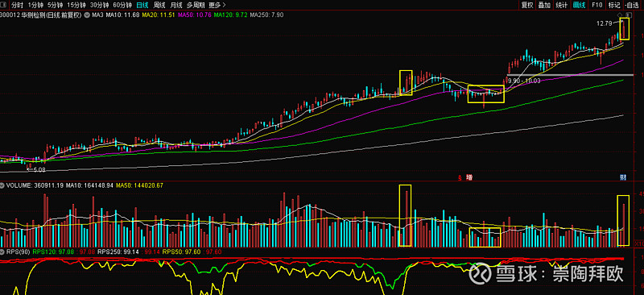Click the diamond icon above latest candle
644x295 pixels.
[x=620, y=15]
